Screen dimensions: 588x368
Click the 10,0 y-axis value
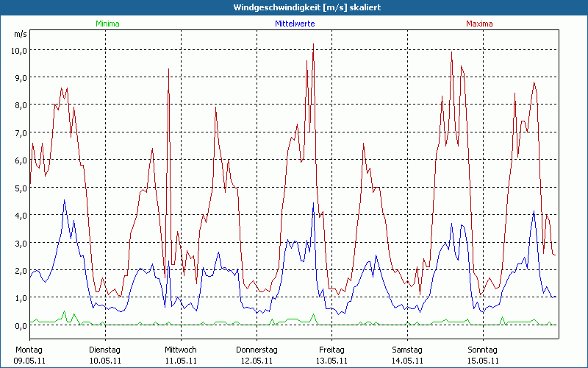click(19, 50)
